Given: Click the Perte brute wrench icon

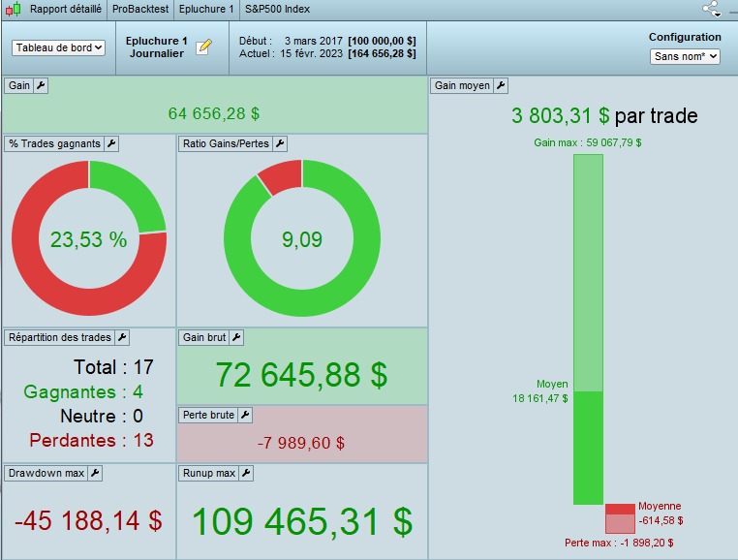Looking at the screenshot, I should [x=245, y=415].
